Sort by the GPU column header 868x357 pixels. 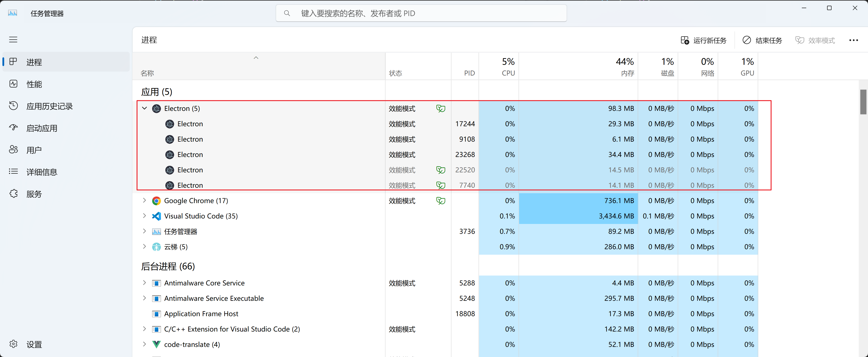(x=738, y=66)
